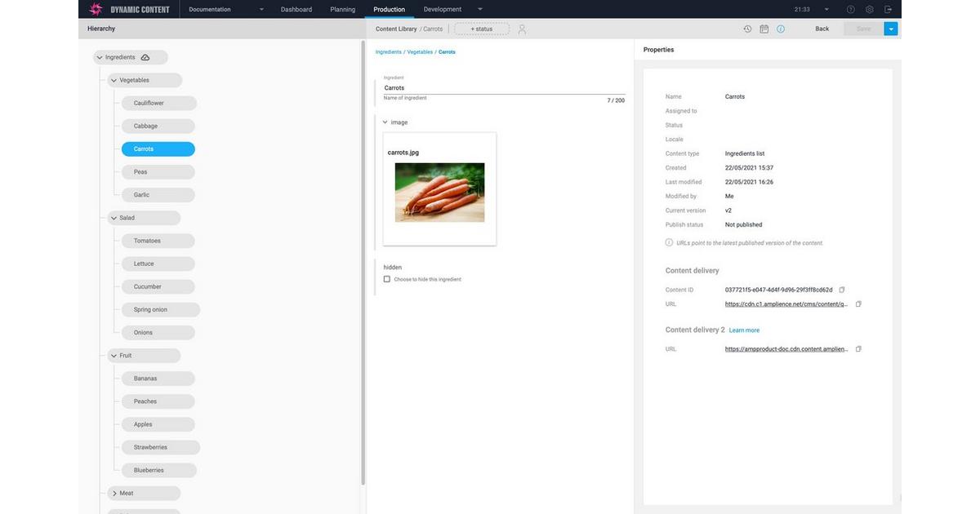Open the Development tab

tap(443, 10)
